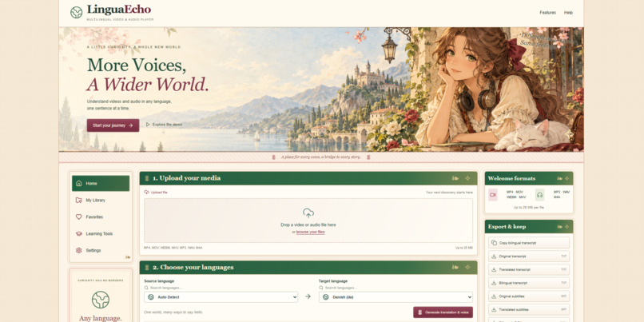Click the Favorites heart icon
644x322 pixels.
pyautogui.click(x=79, y=217)
